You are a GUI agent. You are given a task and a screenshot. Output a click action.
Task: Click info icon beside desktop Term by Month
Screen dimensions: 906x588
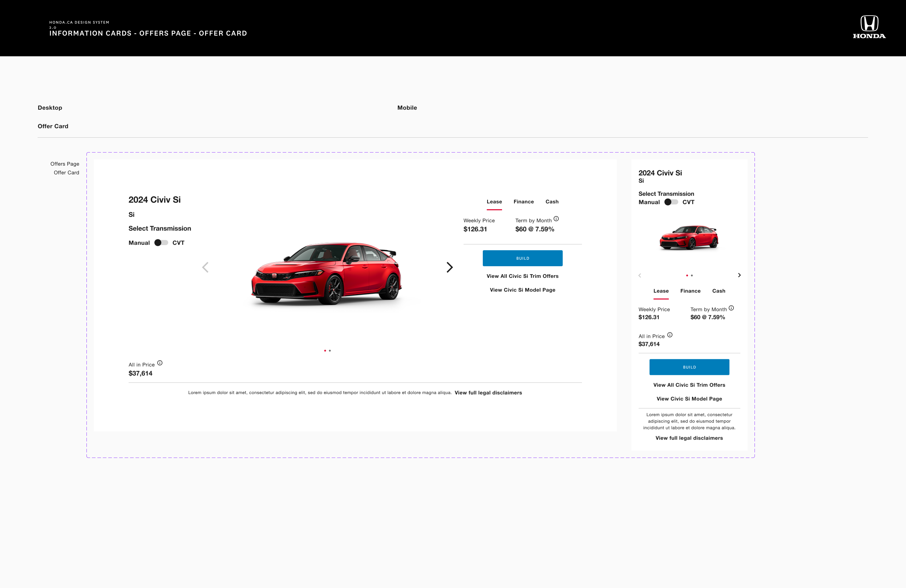point(556,218)
